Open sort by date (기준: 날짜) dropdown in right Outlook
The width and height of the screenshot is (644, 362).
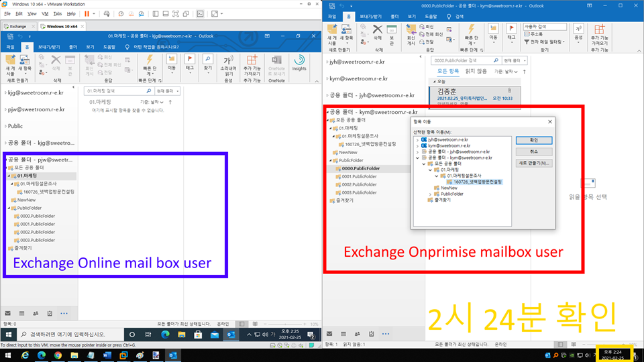506,72
